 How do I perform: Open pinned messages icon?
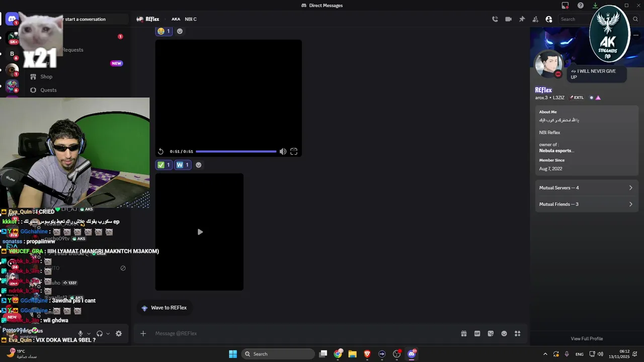pos(522,19)
